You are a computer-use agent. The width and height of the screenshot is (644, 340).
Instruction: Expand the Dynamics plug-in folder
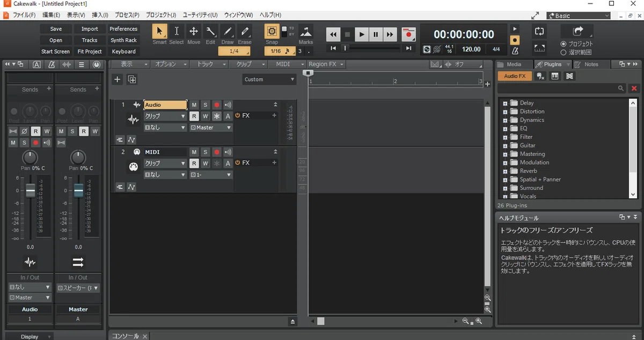505,120
